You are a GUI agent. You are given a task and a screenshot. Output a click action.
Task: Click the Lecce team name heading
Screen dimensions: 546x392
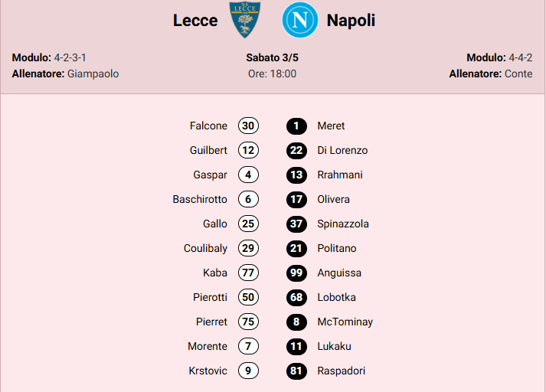click(x=195, y=21)
